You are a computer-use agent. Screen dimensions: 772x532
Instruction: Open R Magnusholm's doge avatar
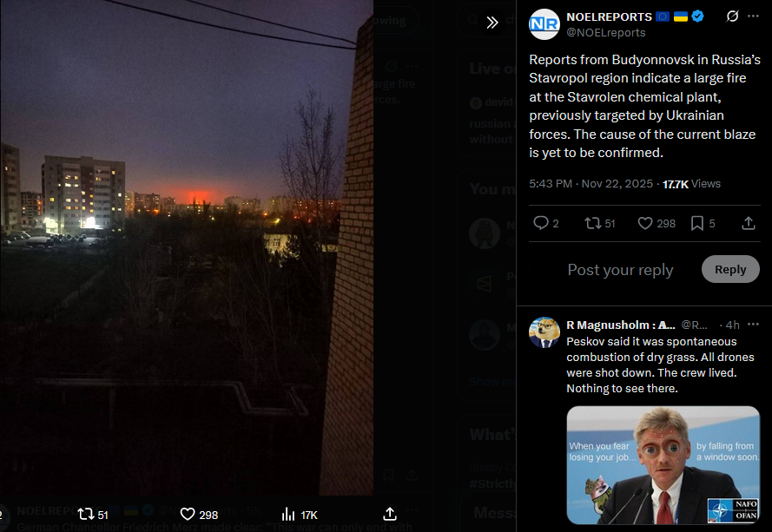pyautogui.click(x=544, y=332)
